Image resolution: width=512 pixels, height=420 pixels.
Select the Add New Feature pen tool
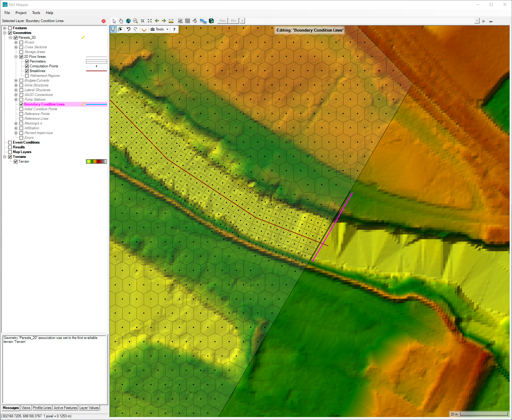113,29
